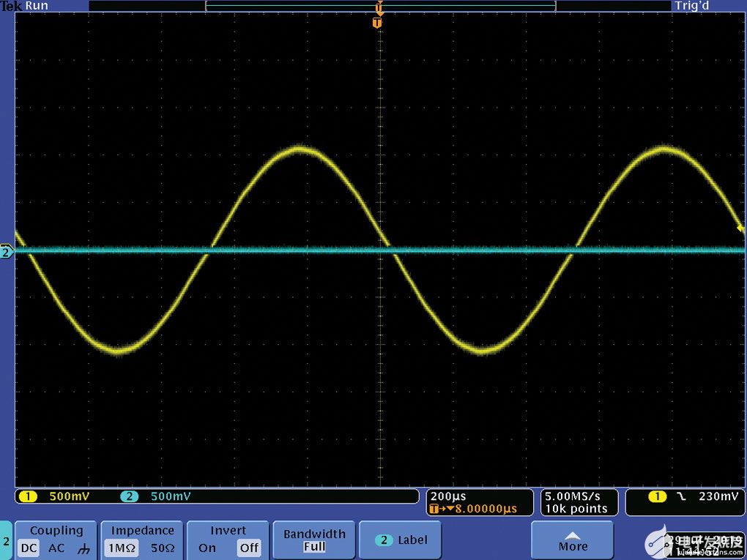Set coupling to DC

tap(28, 548)
